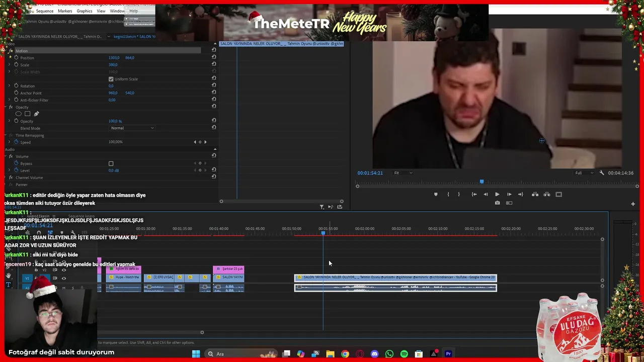
Task: Go to next Speed keyframe
Action: (x=205, y=142)
